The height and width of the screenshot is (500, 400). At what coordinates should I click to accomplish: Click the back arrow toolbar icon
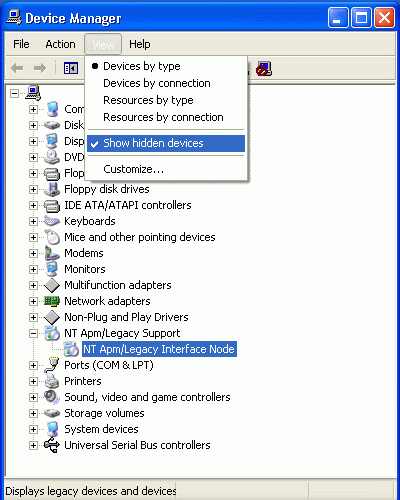[x=17, y=69]
